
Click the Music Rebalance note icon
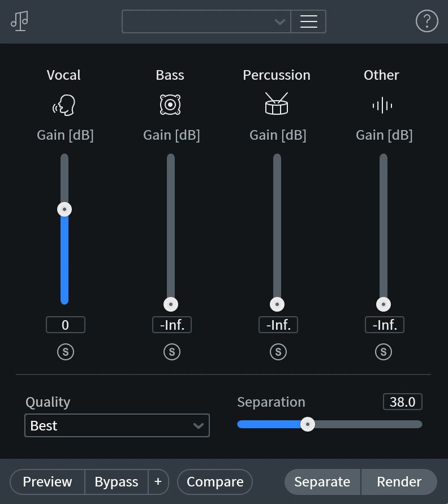pos(20,21)
